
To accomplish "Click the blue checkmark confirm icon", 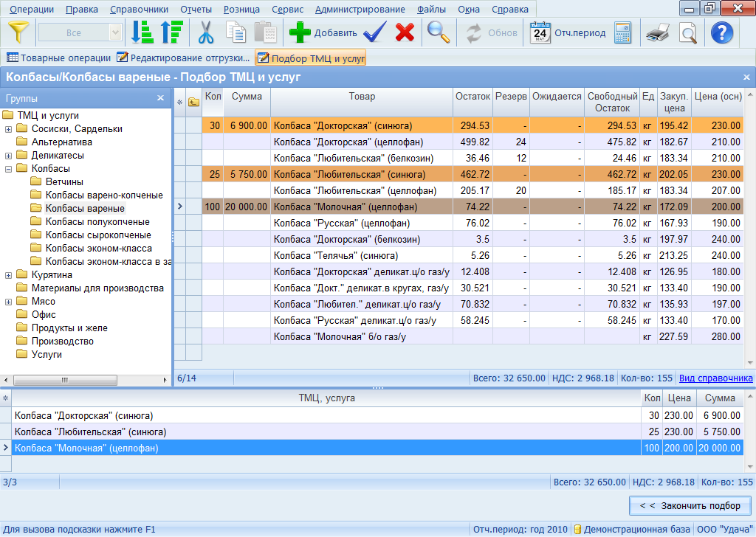I will (375, 33).
